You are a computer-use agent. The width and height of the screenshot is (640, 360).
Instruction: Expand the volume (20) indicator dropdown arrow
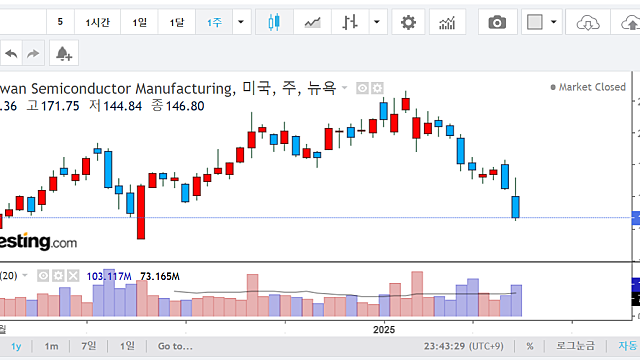click(24, 276)
